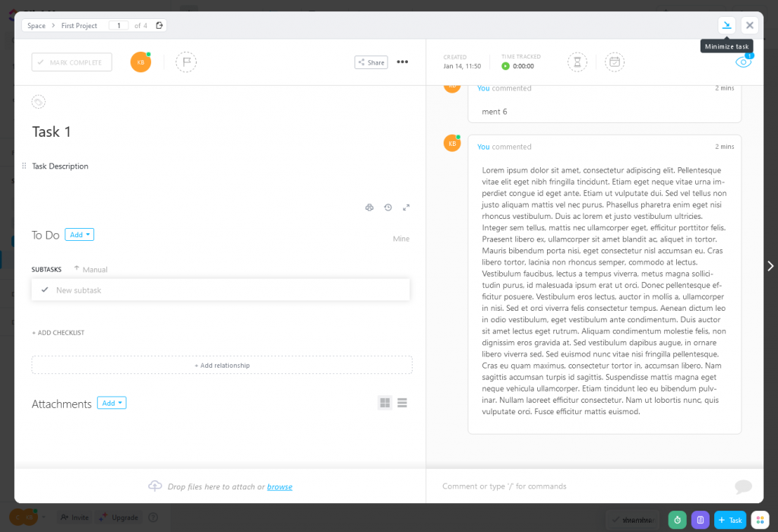Click + ADD CHECKLIST

tap(58, 333)
